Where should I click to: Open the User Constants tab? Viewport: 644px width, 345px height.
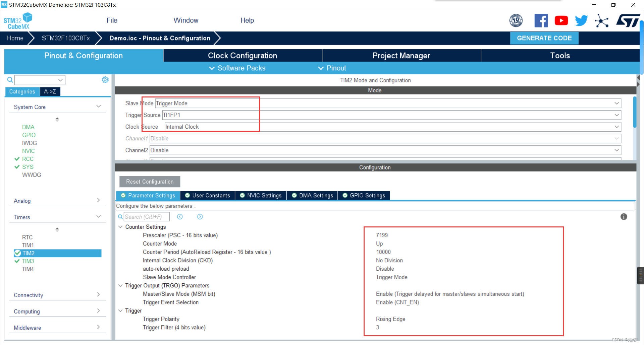point(208,195)
